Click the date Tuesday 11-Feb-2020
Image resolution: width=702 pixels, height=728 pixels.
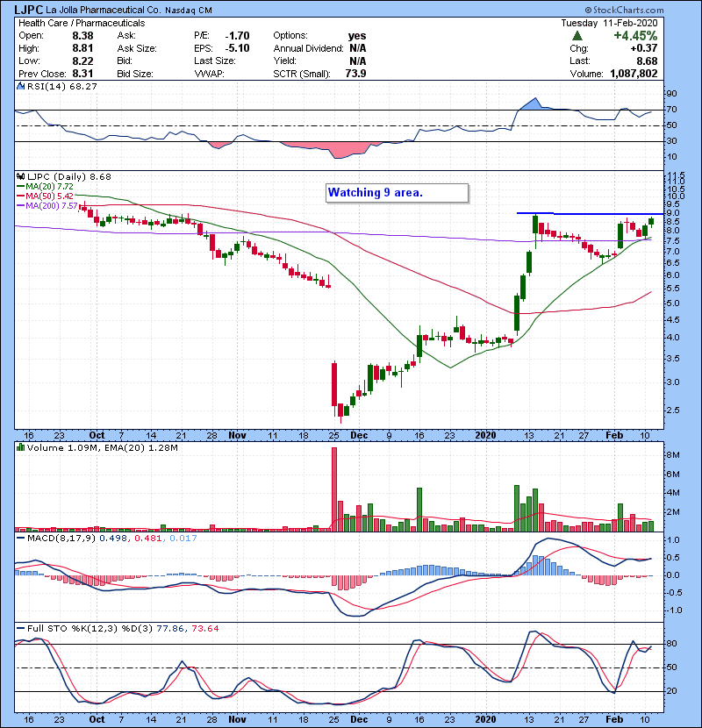(x=610, y=23)
